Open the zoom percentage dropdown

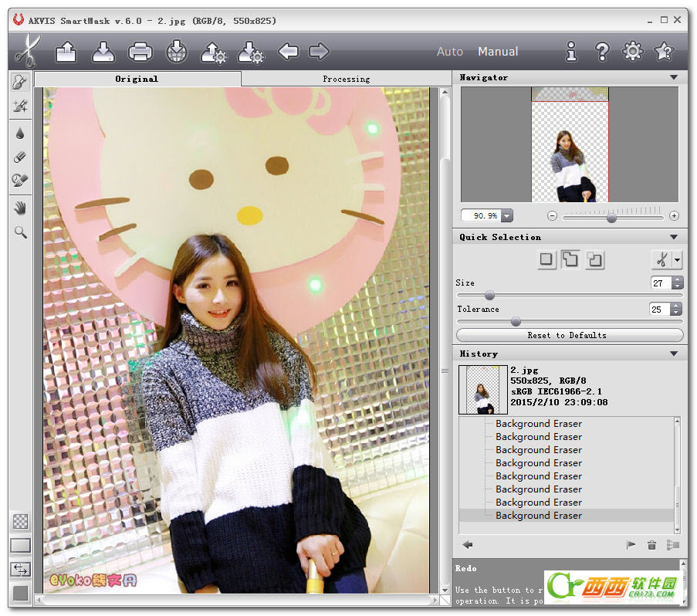[x=507, y=215]
